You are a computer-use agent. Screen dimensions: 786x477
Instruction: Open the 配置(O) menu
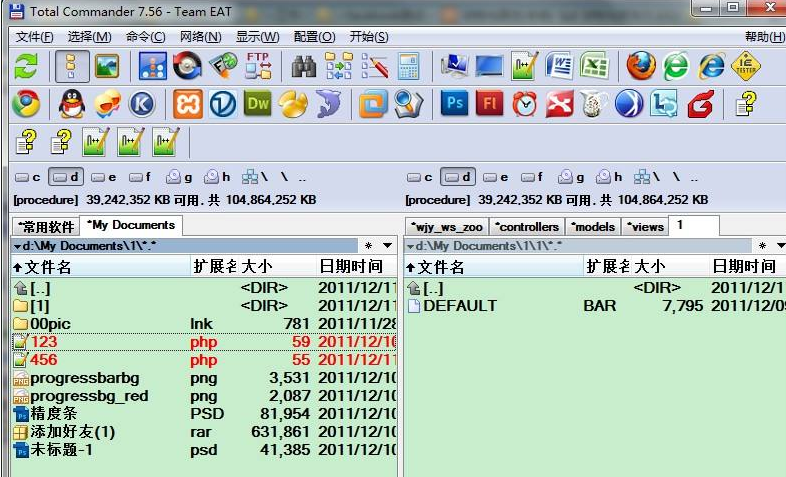click(314, 37)
